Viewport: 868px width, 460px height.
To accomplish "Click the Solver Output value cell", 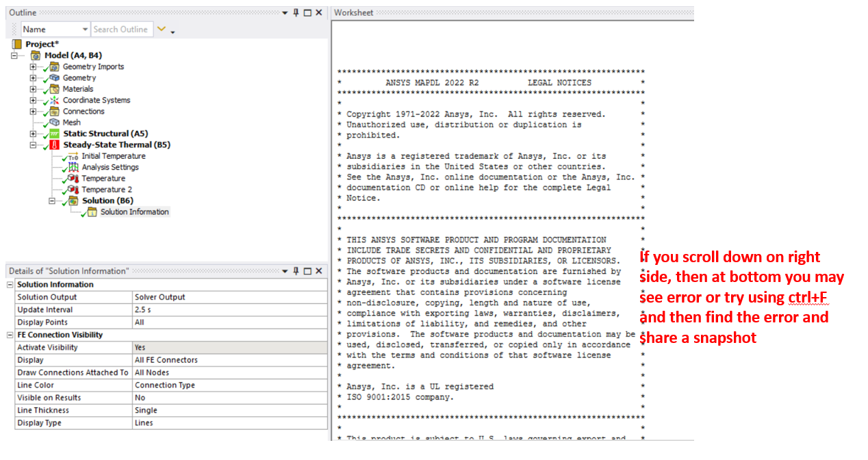I will click(229, 297).
